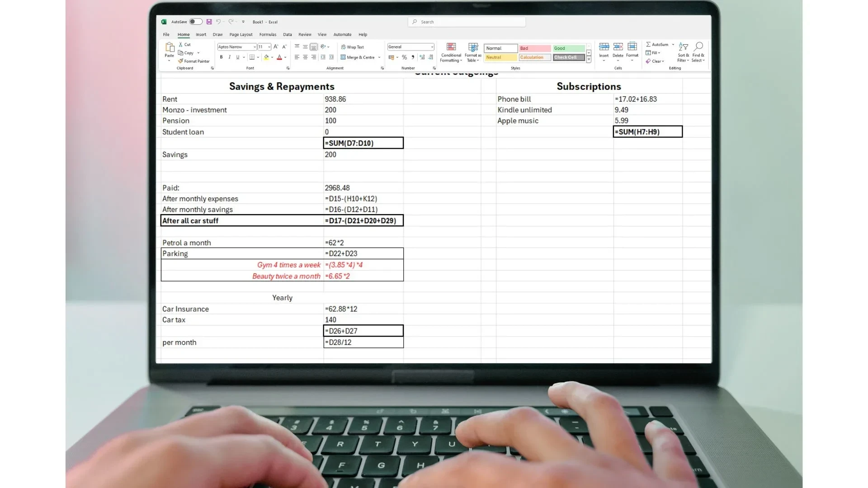Open Conditional Formatting icon

pyautogui.click(x=451, y=47)
